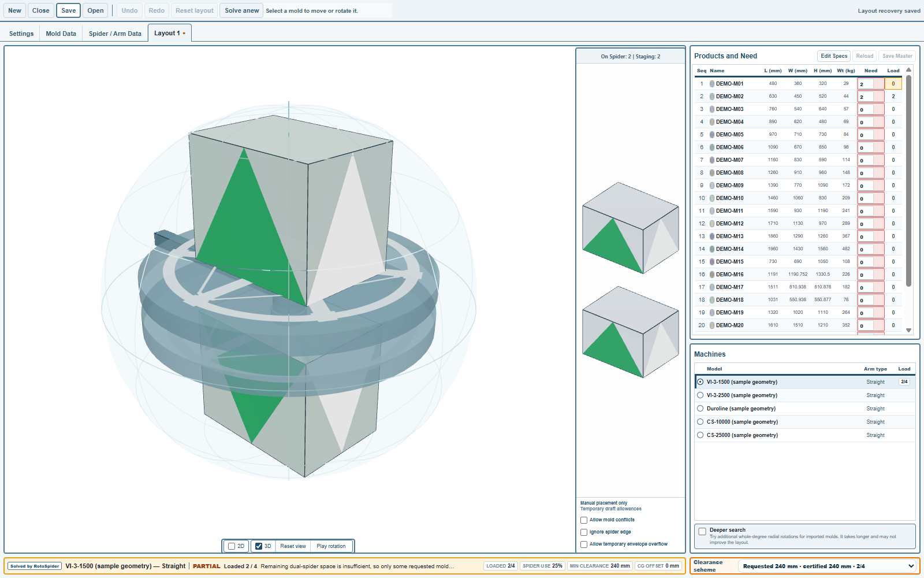Click the products table scroll-up arrow
Image resolution: width=924 pixels, height=578 pixels.
click(908, 70)
